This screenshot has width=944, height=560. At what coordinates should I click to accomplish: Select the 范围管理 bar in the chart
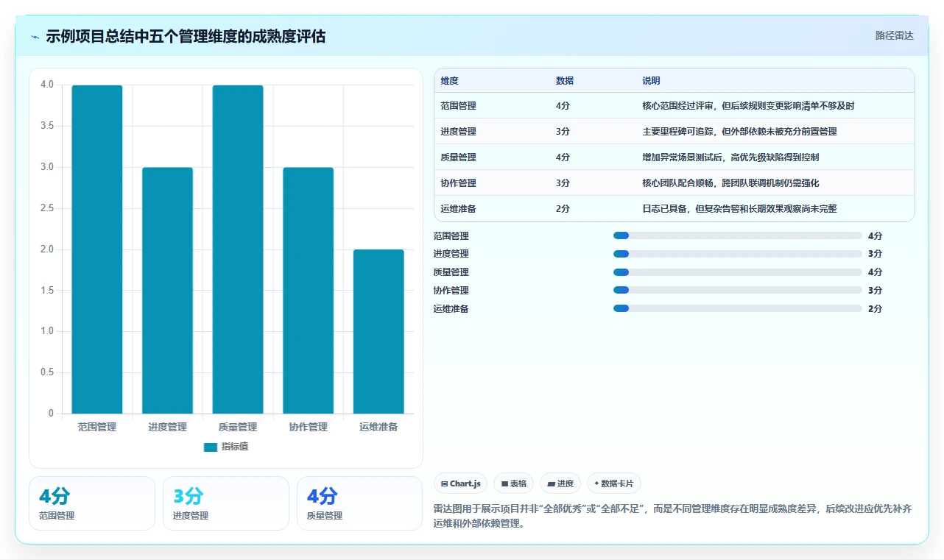tap(97, 249)
